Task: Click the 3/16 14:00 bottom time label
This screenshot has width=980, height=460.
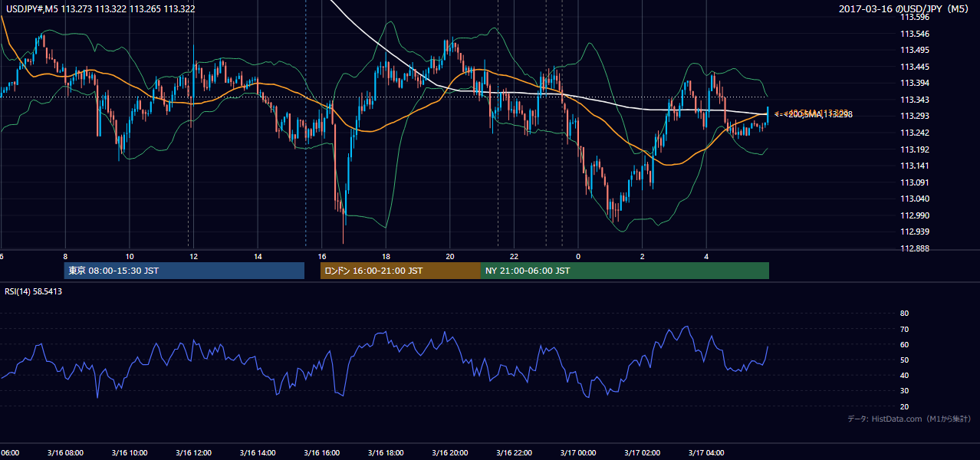Action: 258,452
